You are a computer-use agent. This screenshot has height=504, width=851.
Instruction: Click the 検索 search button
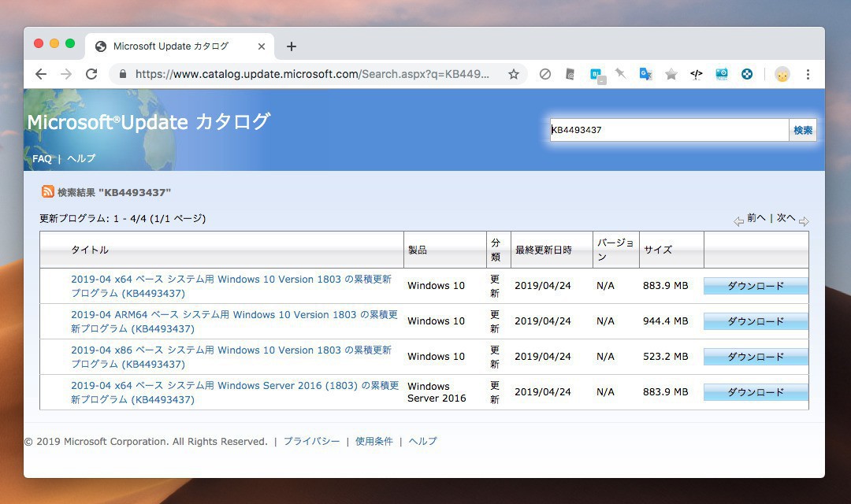point(802,130)
